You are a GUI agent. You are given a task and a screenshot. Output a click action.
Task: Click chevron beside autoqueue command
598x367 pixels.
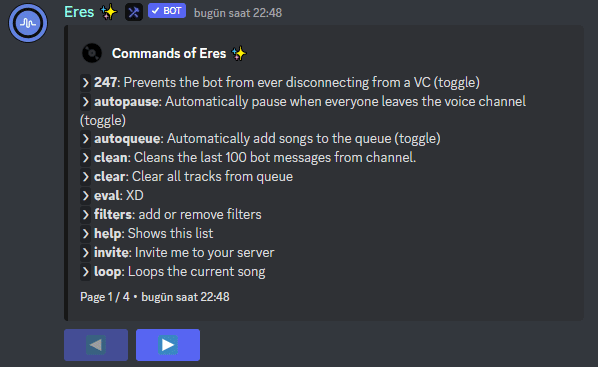[x=85, y=138]
